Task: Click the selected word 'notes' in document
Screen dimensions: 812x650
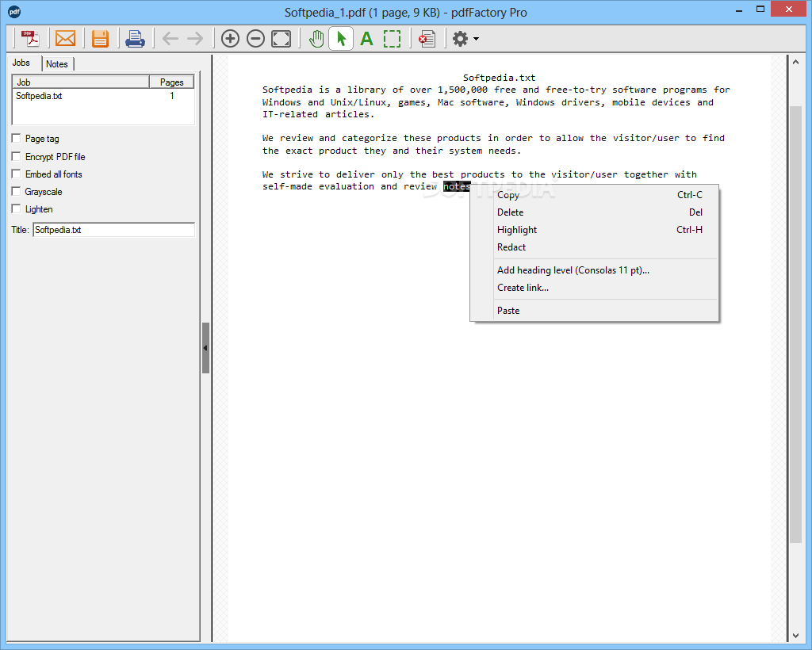Action: [457, 186]
